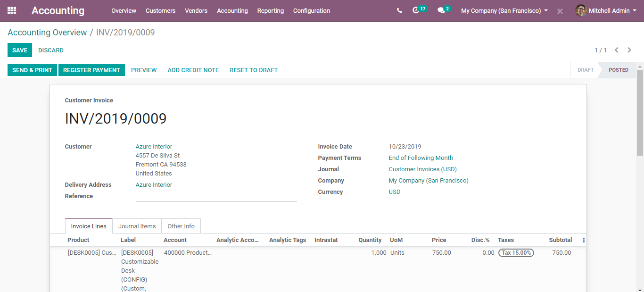Click the vertical page scrollbar
The image size is (644, 292).
pyautogui.click(x=640, y=113)
